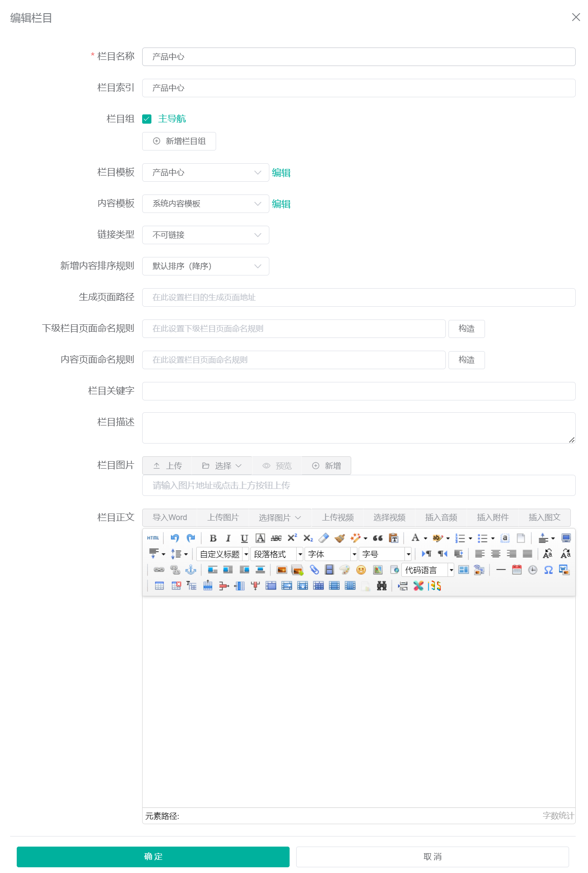Screen dimensions: 588x873
Task: Uncheck the 主导航 checkbox
Action: point(147,119)
